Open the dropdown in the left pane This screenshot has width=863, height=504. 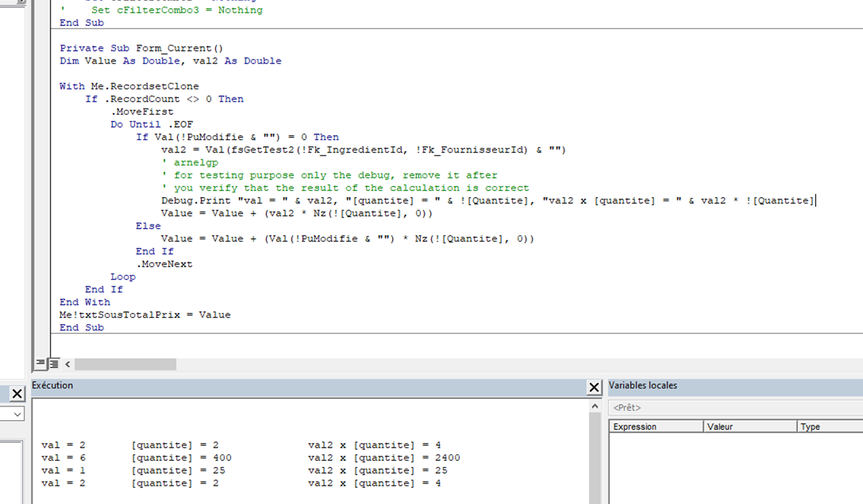[17, 414]
